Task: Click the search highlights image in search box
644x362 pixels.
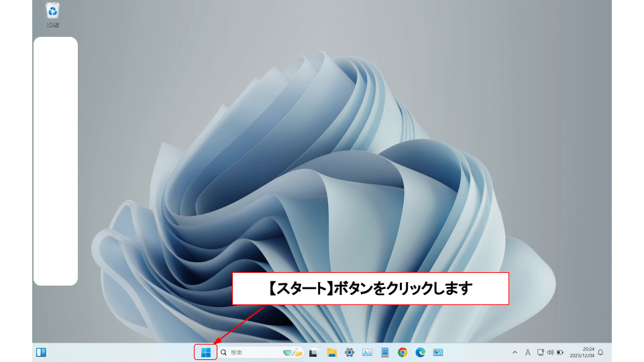Action: [293, 352]
